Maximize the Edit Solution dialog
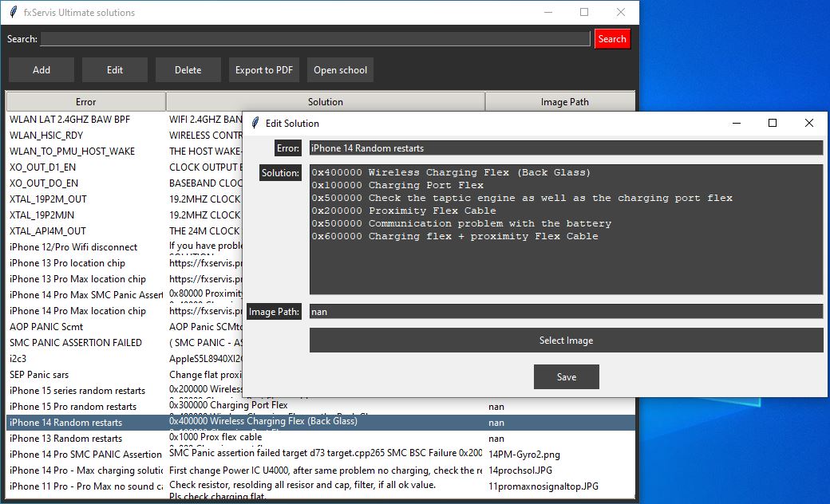Image resolution: width=830 pixels, height=504 pixels. click(x=773, y=123)
